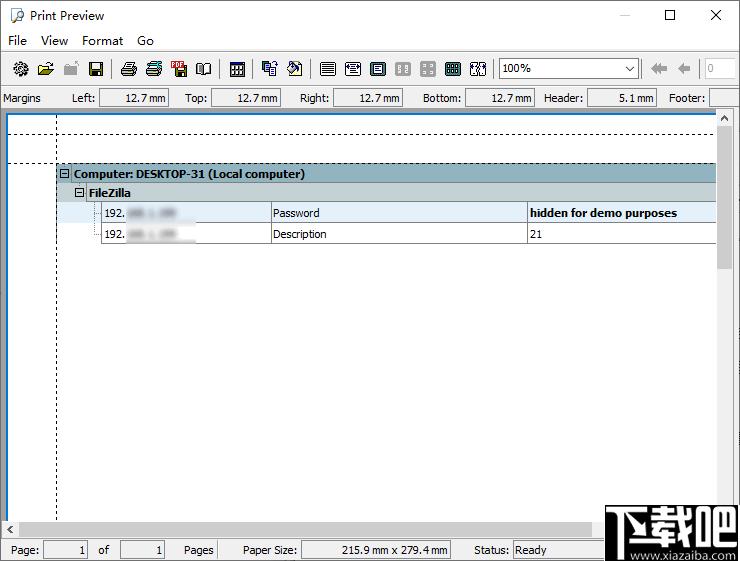Open the 100% zoom dropdown
Viewport: 740px width, 561px height.
pyautogui.click(x=630, y=69)
